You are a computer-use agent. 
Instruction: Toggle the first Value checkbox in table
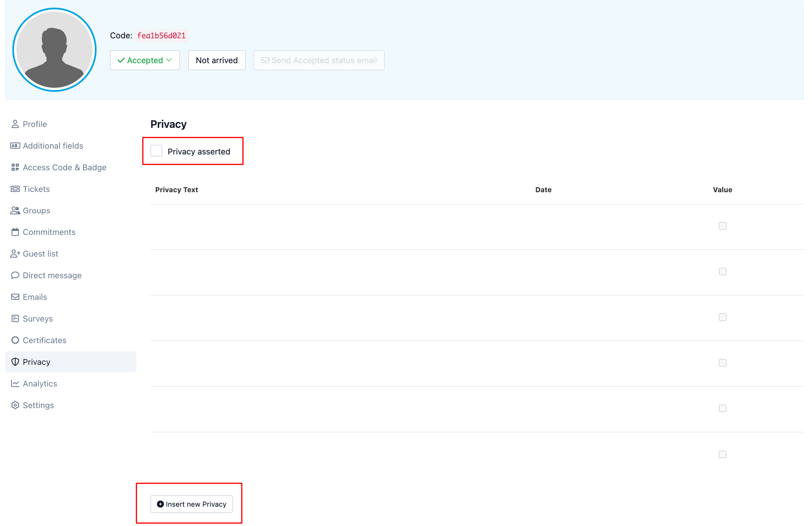click(723, 226)
